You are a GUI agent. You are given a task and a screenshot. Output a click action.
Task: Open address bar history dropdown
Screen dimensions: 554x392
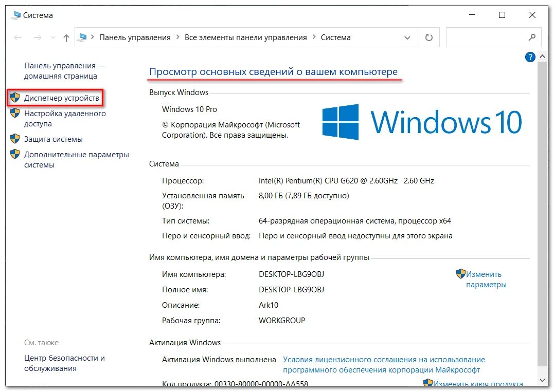tap(407, 38)
